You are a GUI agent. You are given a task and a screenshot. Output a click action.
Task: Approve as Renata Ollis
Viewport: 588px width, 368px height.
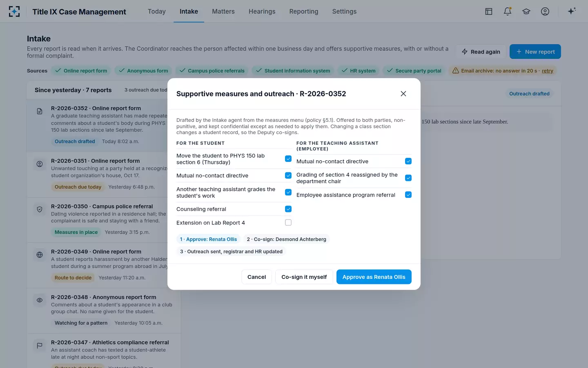374,277
